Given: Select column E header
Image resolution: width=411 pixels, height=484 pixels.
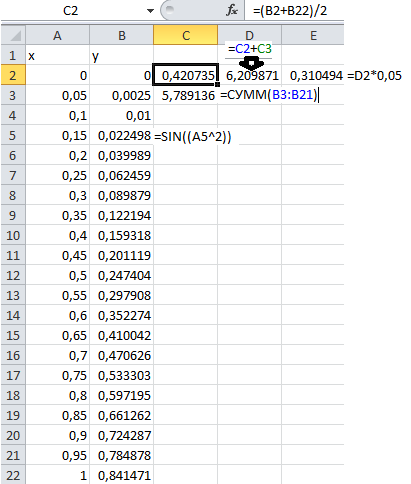Looking at the screenshot, I should point(313,35).
